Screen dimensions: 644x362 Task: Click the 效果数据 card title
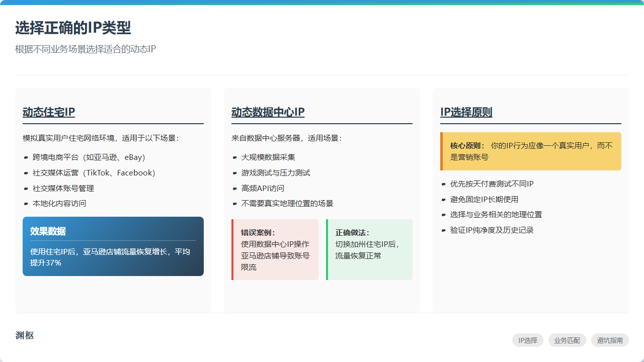pos(48,231)
